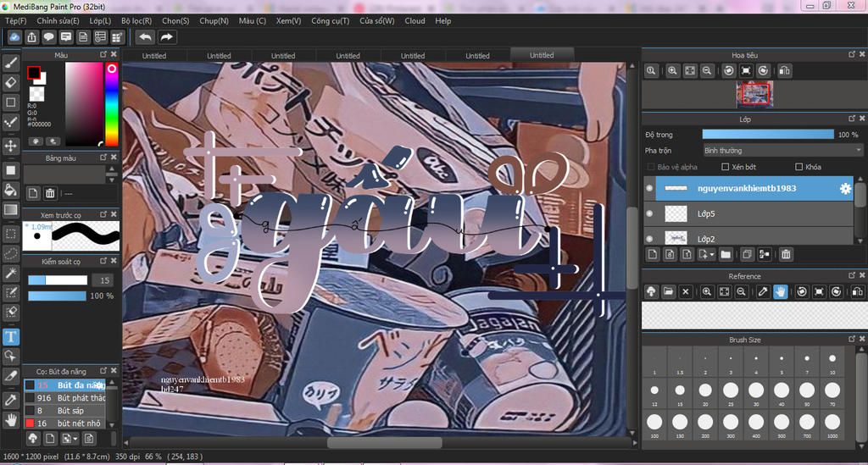
Task: Click the export/share icon in top toolbar
Action: [x=31, y=37]
